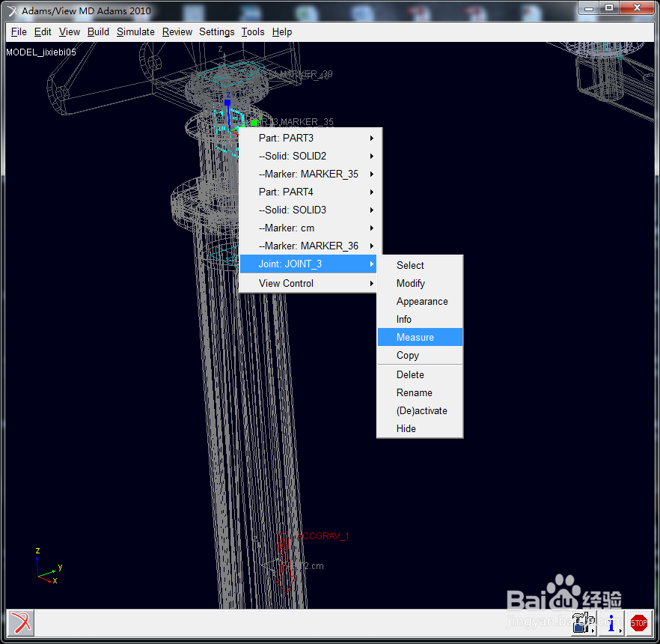Open the Build menu
The image size is (660, 644).
pos(98,32)
